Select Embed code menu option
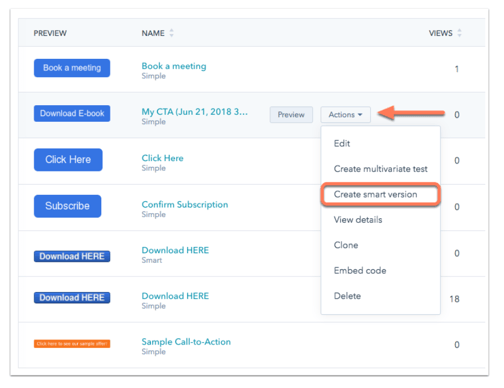 [x=360, y=270]
